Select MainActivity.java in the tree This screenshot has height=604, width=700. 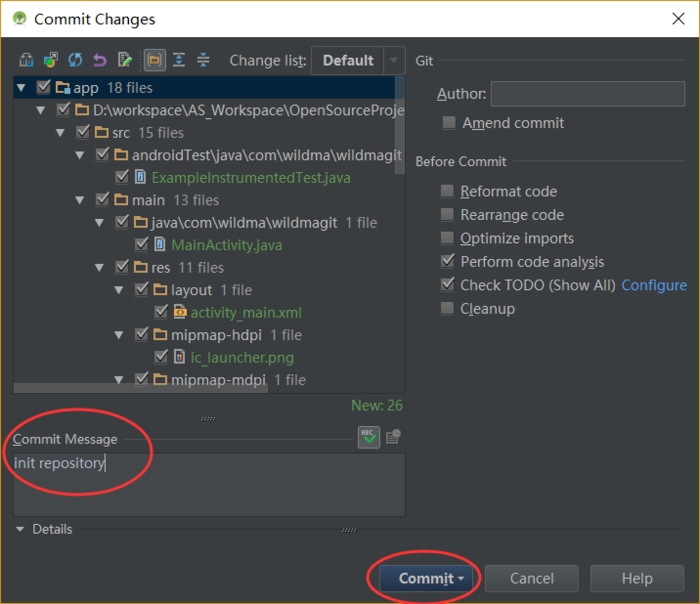(x=227, y=245)
